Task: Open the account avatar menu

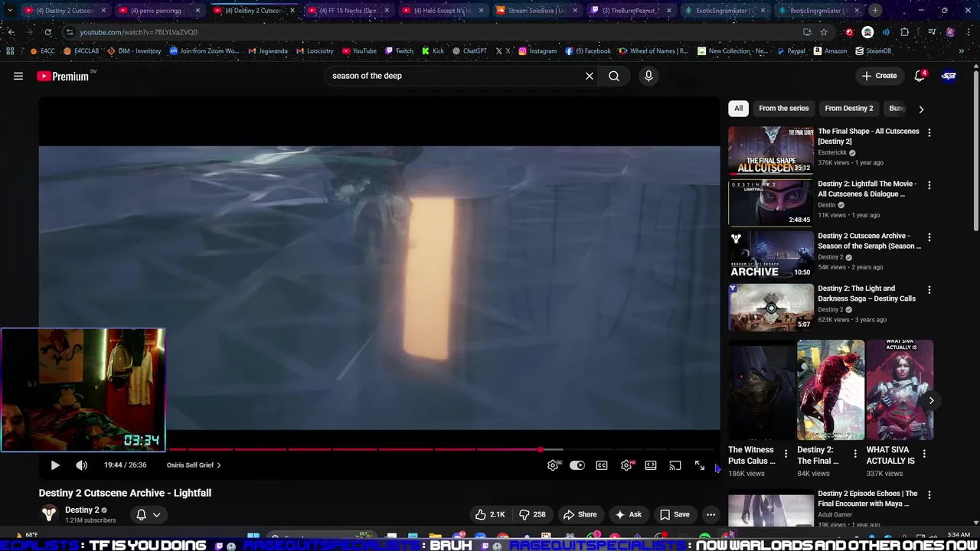Action: point(949,76)
